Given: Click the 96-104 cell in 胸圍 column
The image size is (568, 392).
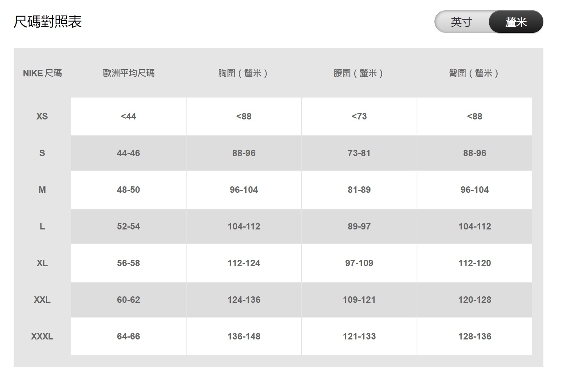Looking at the screenshot, I should [244, 190].
